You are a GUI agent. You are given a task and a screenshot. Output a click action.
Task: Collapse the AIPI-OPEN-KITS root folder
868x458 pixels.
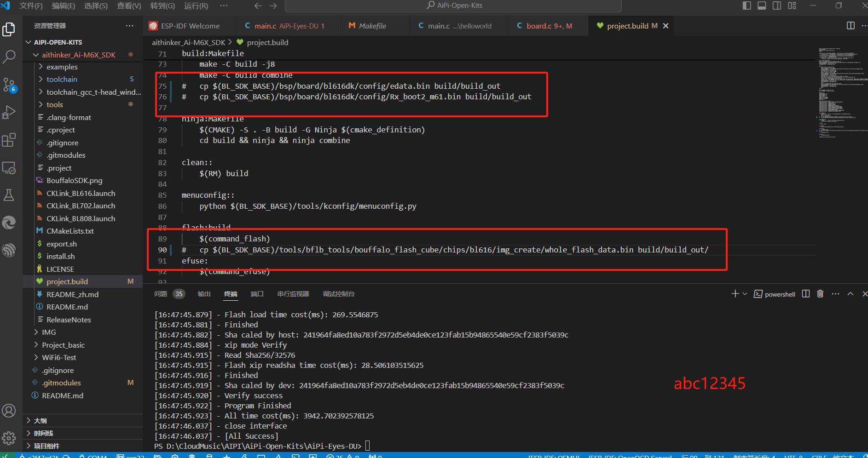29,42
